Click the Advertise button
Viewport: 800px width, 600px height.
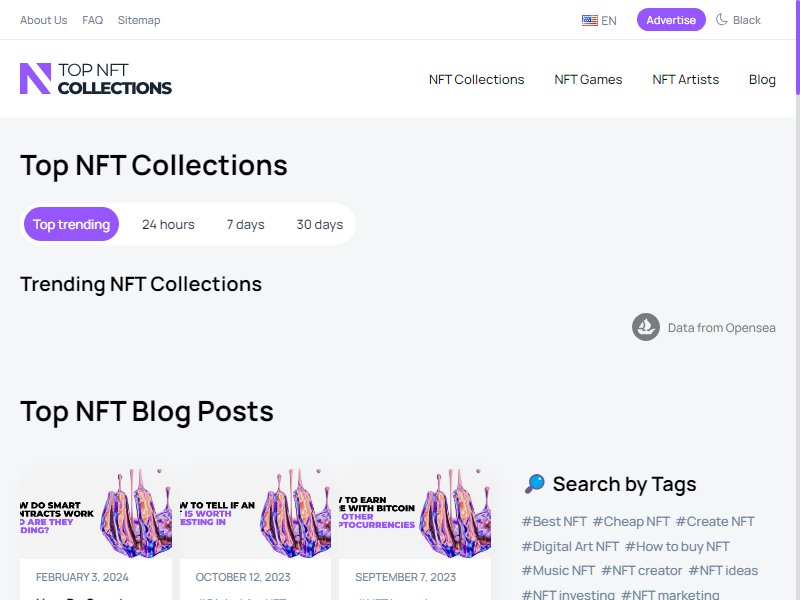[671, 20]
